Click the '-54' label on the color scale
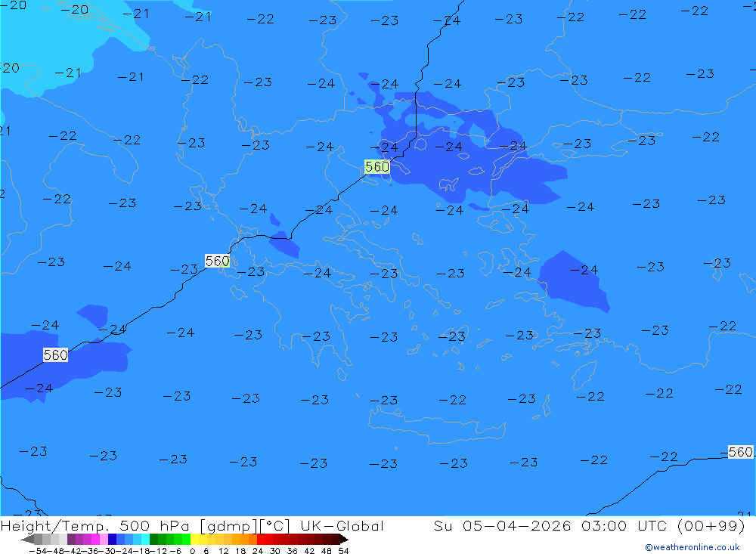Viewport: 756px width, 554px height. point(38,551)
